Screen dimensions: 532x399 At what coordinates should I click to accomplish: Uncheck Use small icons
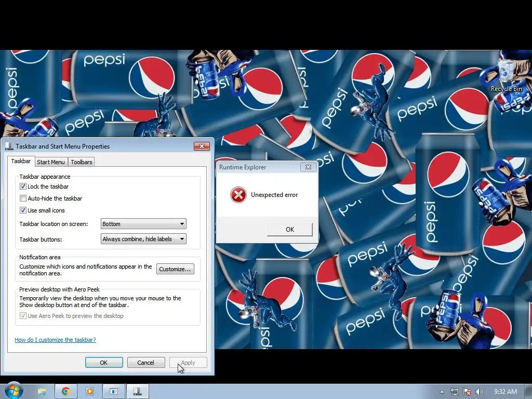click(x=23, y=210)
